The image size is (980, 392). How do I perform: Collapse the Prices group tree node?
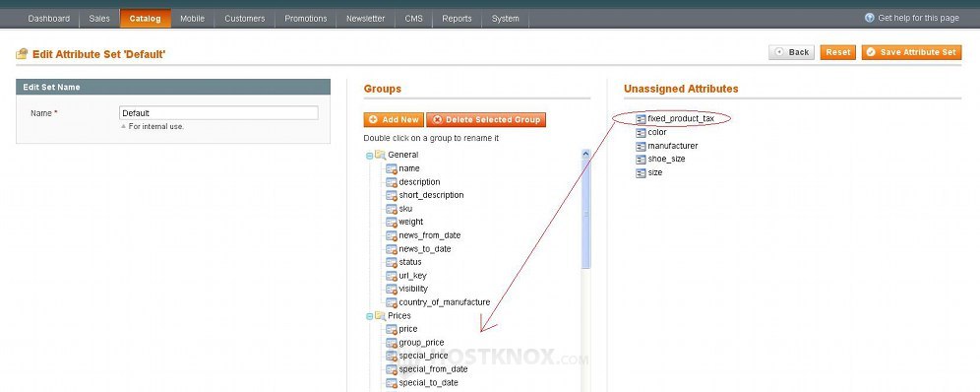369,316
